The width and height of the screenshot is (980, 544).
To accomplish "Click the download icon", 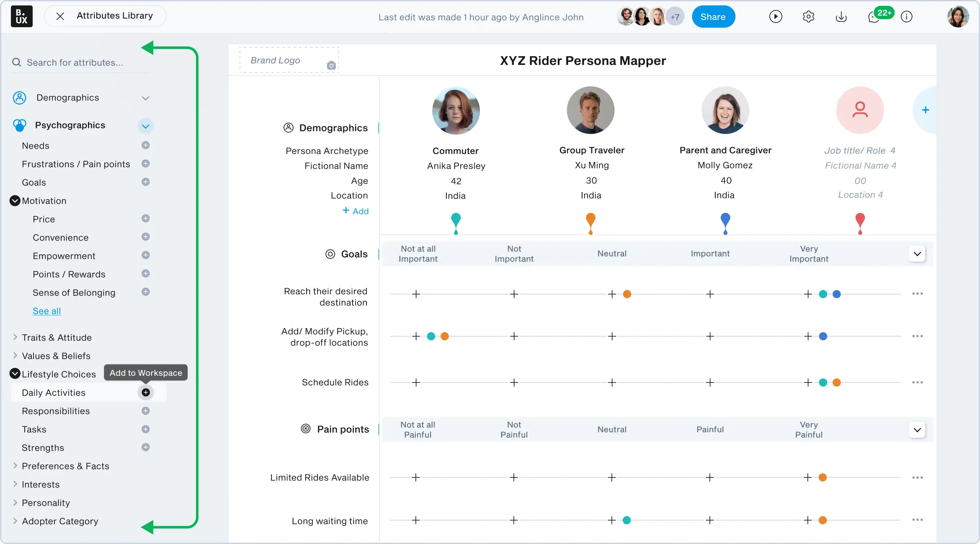I will [841, 17].
